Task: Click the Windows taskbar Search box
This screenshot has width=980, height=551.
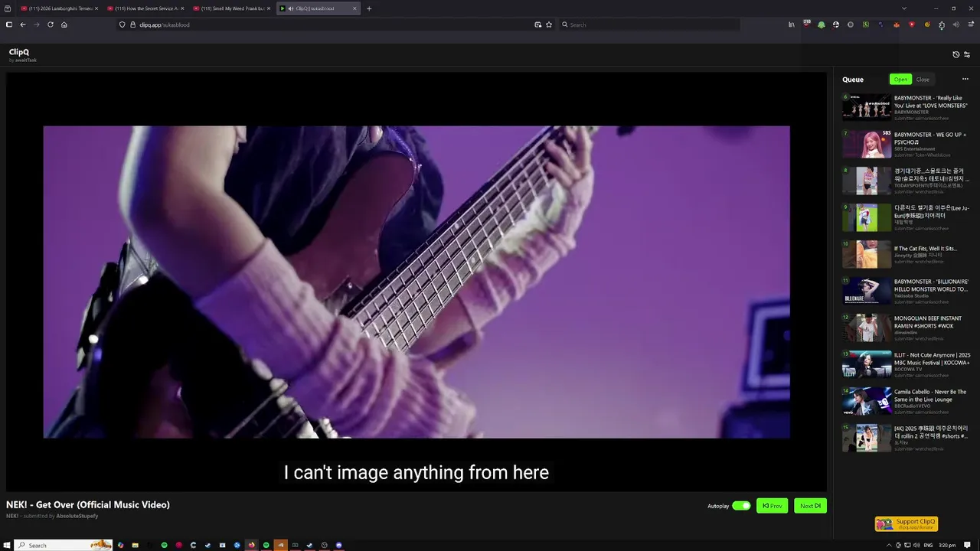Action: pyautogui.click(x=64, y=545)
